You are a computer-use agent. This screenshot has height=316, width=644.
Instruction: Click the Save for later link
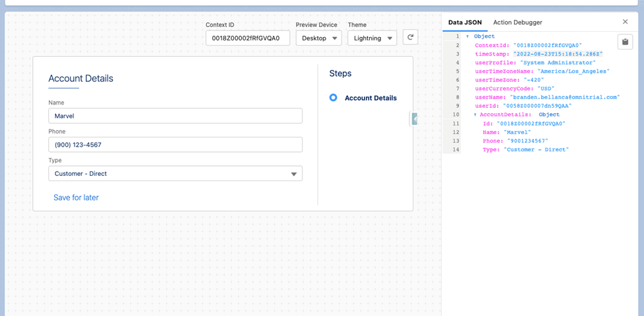point(76,198)
